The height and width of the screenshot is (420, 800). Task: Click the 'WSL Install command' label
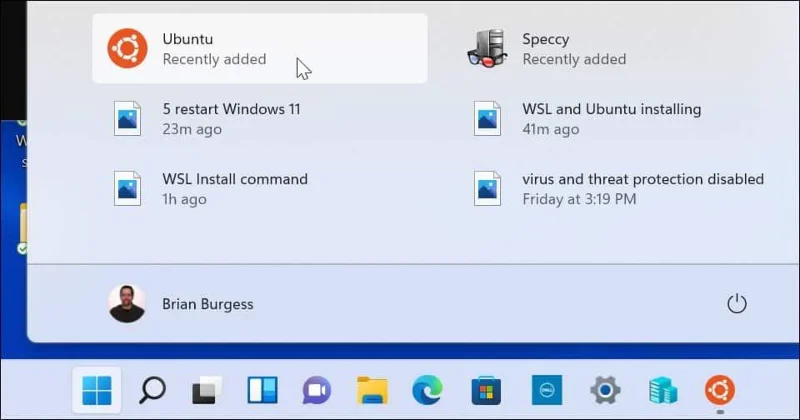point(235,179)
